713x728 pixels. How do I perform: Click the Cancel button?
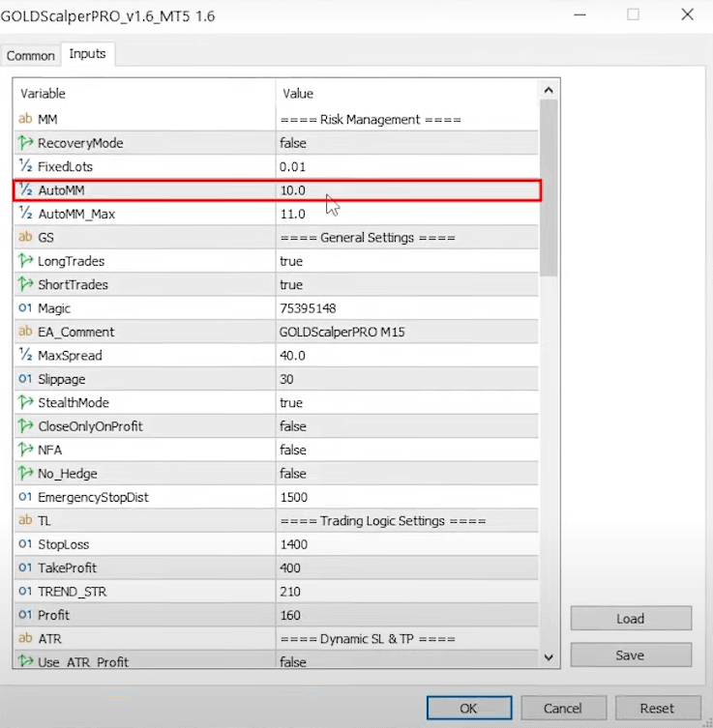click(x=563, y=708)
